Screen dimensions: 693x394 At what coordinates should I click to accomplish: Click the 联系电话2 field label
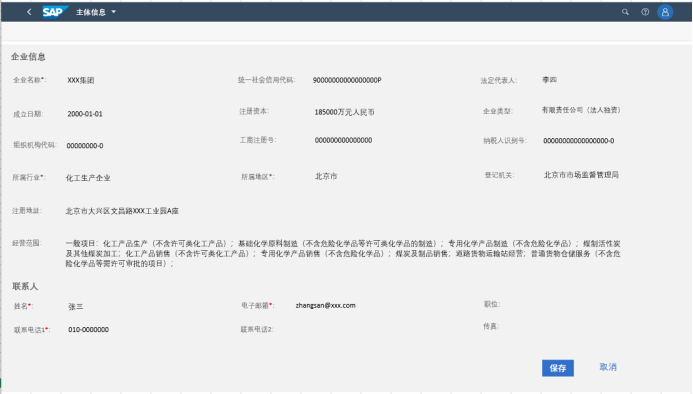coord(257,329)
